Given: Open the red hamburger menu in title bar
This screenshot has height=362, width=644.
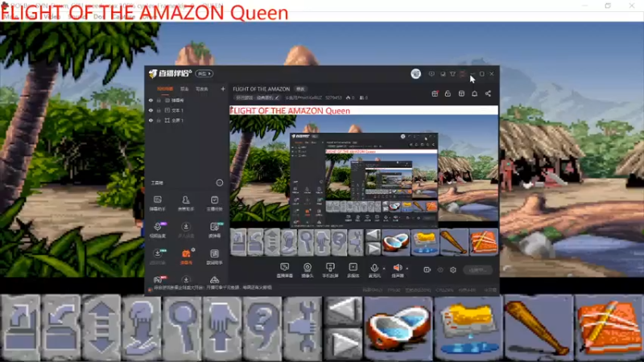Looking at the screenshot, I should click(x=462, y=74).
